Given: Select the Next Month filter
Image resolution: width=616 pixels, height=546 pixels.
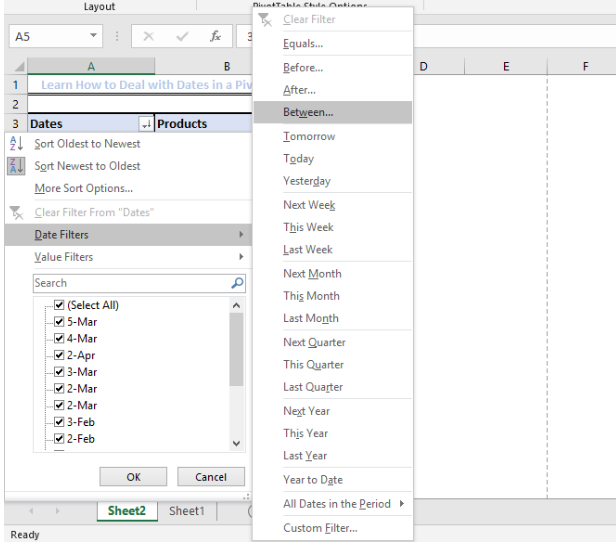Looking at the screenshot, I should pos(333,274).
